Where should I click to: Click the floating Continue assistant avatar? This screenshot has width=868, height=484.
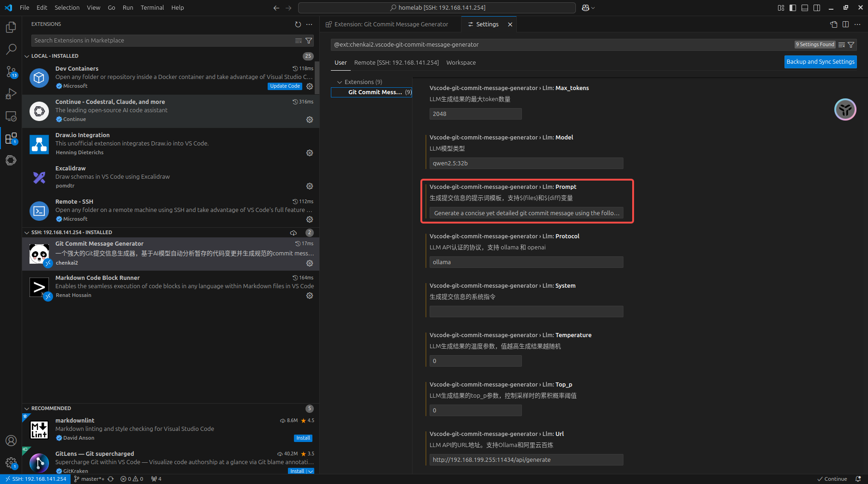pyautogui.click(x=845, y=109)
